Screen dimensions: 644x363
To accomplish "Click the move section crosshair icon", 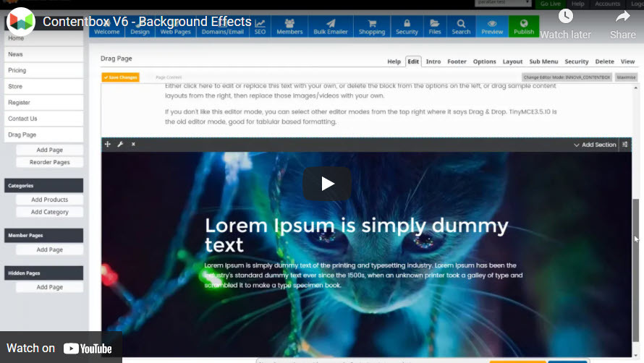I will (108, 144).
